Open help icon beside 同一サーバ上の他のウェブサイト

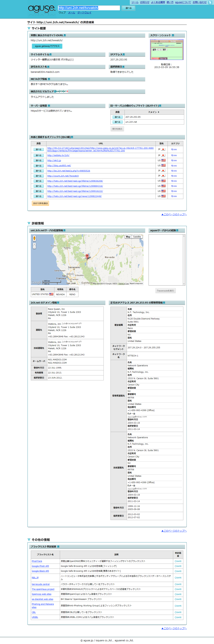click(x=160, y=106)
